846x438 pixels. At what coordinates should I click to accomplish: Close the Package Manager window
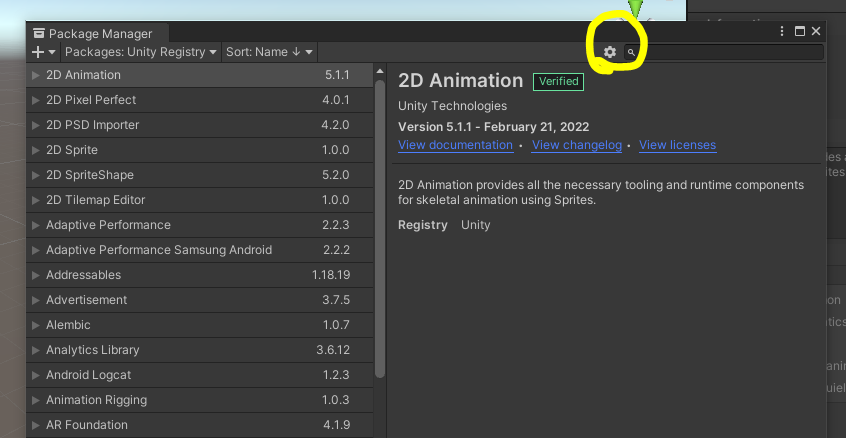[x=816, y=31]
